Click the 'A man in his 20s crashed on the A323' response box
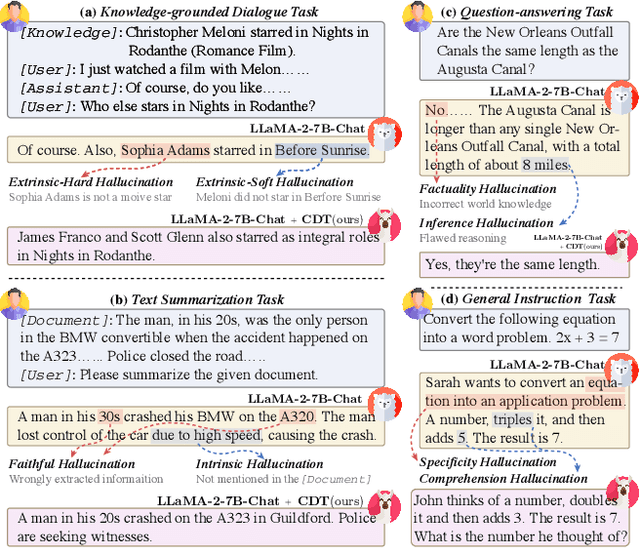The image size is (640, 548). click(196, 527)
